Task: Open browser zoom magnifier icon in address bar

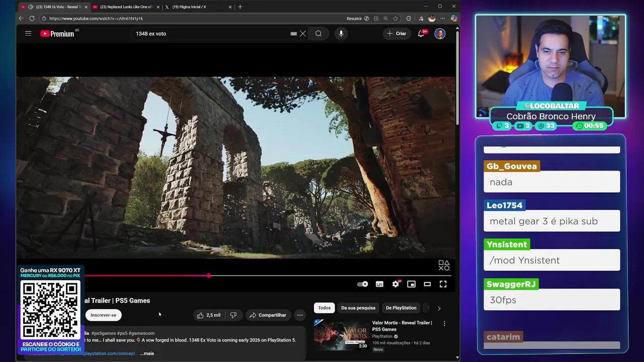Action: point(385,19)
